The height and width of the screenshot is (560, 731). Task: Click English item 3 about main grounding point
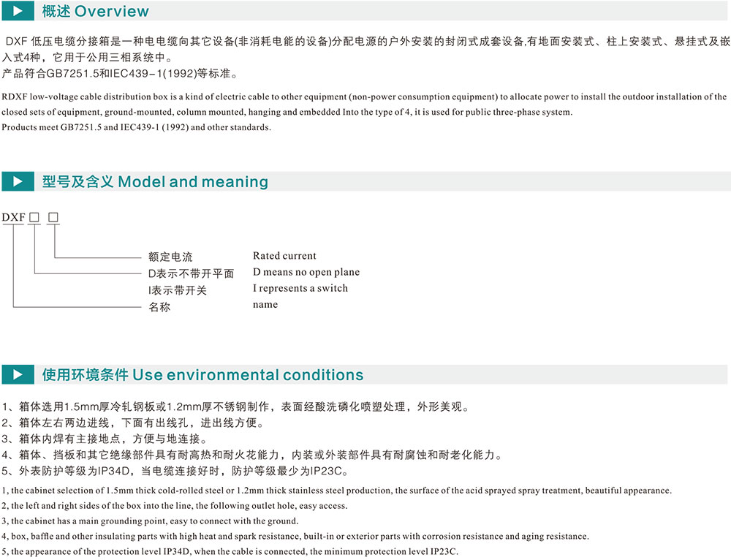tap(151, 521)
